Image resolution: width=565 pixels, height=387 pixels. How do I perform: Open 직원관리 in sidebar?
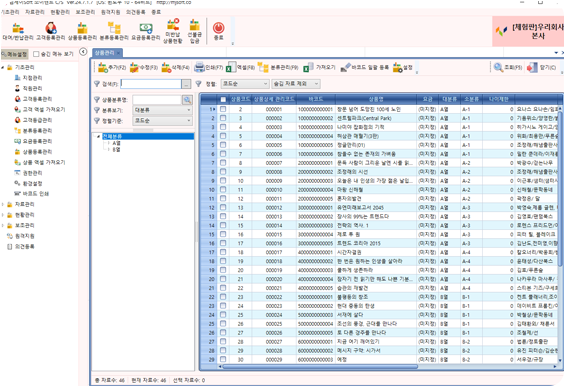coord(28,88)
